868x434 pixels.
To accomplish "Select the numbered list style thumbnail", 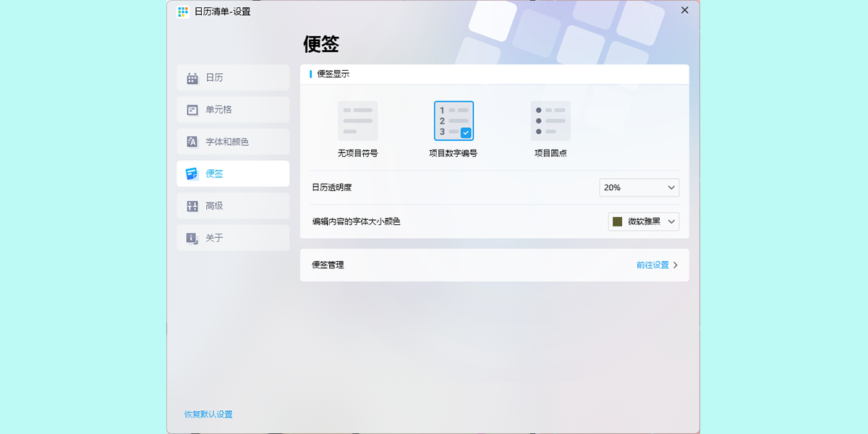I will 454,121.
